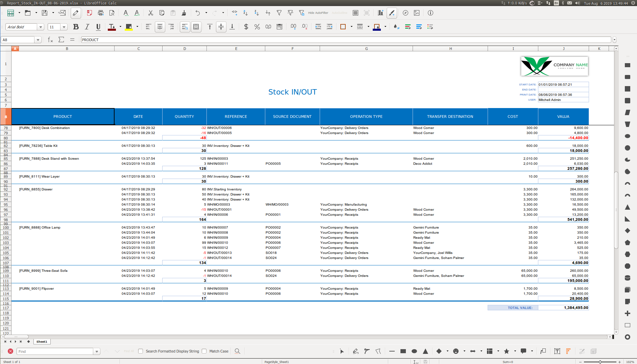
Task: Expand the highlighting color dropdown arrow
Action: pyautogui.click(x=137, y=27)
